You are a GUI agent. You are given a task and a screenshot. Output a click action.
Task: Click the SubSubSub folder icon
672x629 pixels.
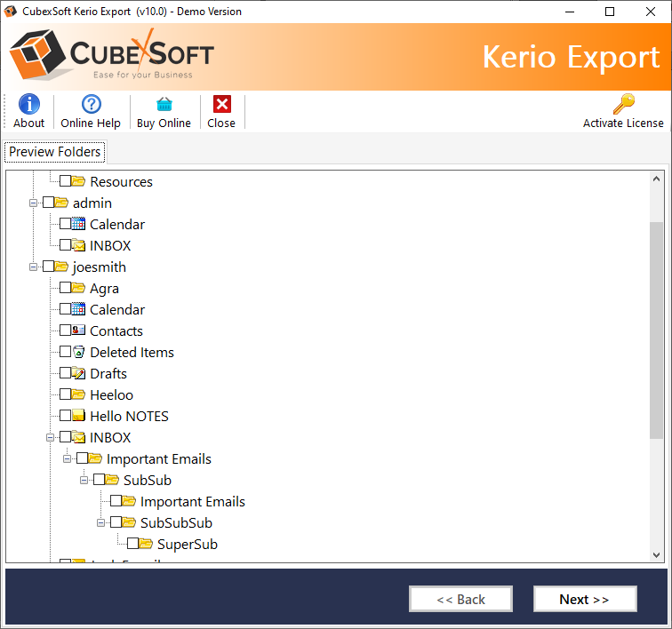pyautogui.click(x=129, y=522)
